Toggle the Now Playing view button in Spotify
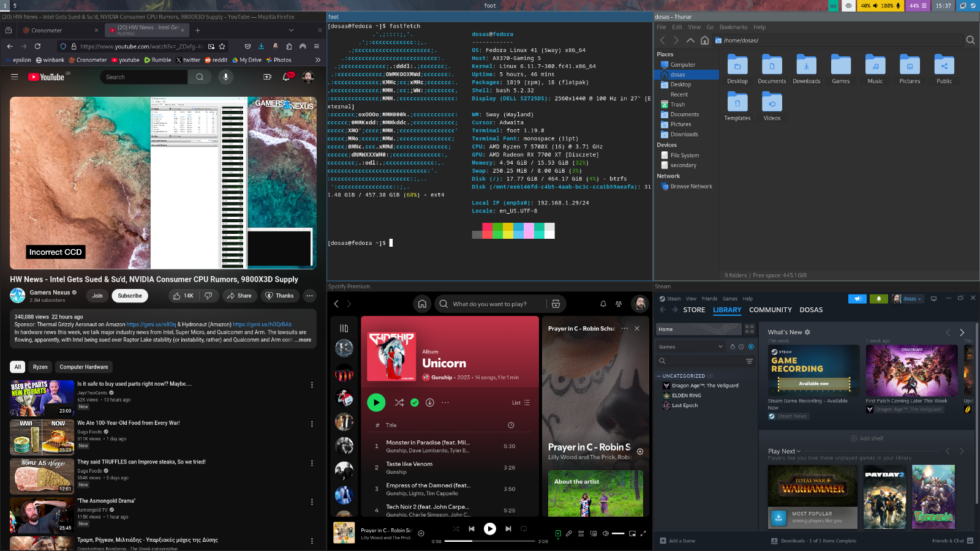The image size is (980, 551). tap(558, 533)
